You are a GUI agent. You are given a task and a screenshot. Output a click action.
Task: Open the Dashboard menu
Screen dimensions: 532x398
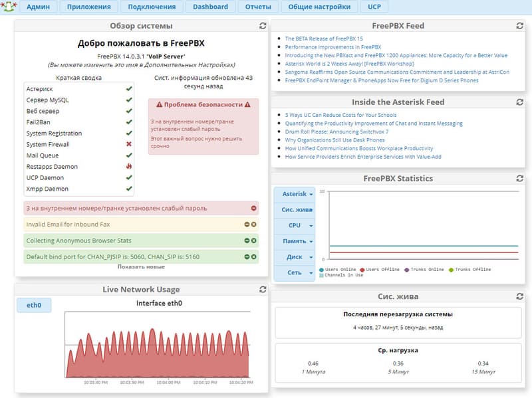coord(210,7)
